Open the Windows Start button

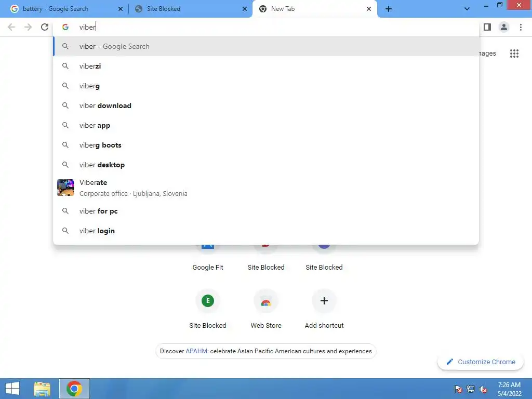pyautogui.click(x=12, y=389)
